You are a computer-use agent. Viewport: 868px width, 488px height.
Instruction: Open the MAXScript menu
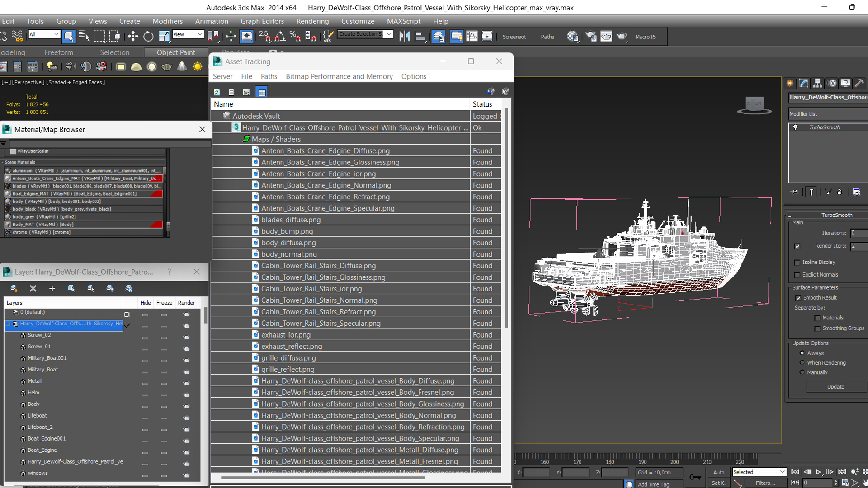click(404, 21)
